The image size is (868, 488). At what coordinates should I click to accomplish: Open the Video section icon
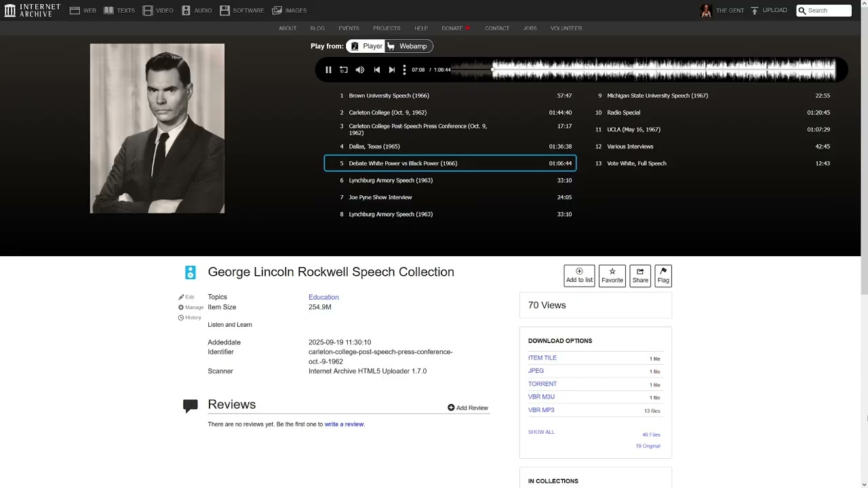(x=148, y=10)
